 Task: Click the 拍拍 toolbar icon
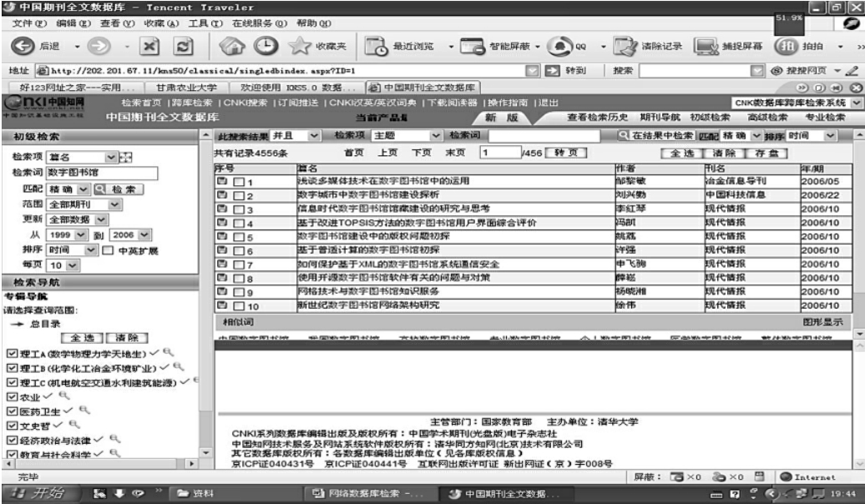[787, 47]
